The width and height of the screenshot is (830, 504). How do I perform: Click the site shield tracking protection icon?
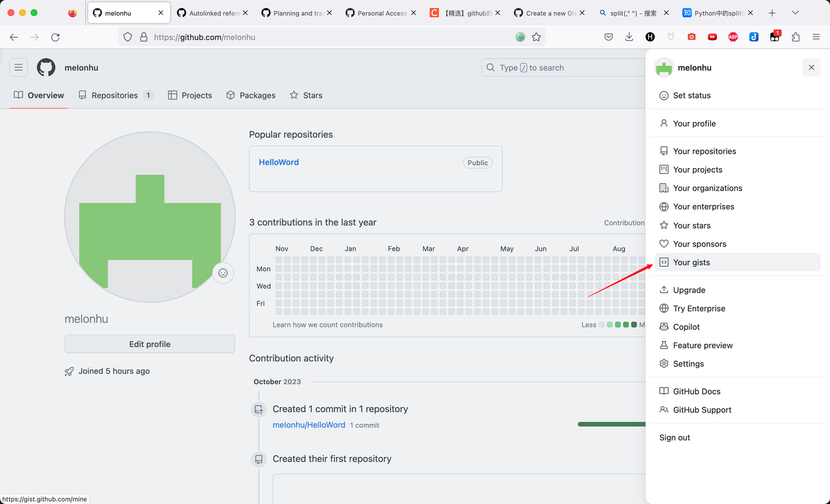(128, 37)
